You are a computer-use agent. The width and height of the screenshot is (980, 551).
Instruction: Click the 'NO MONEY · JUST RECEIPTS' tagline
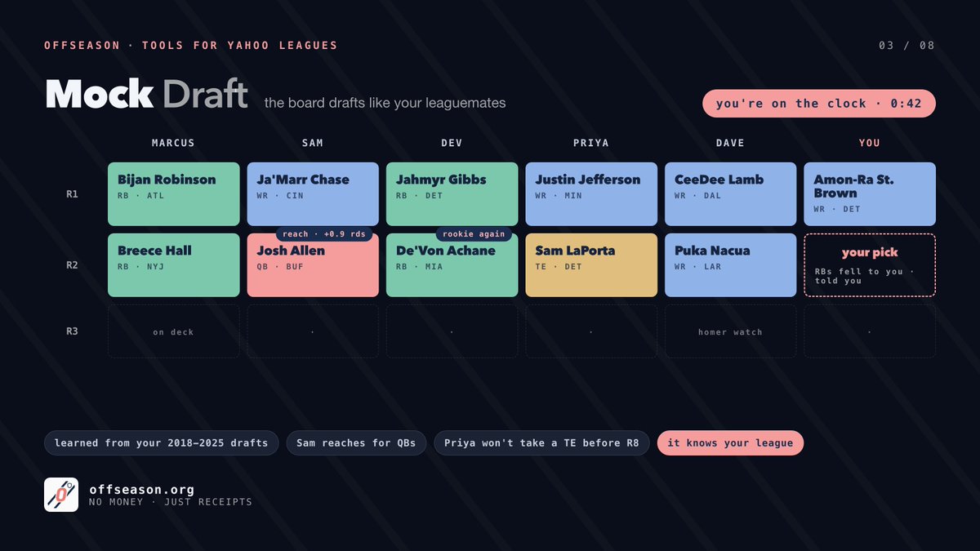point(171,502)
